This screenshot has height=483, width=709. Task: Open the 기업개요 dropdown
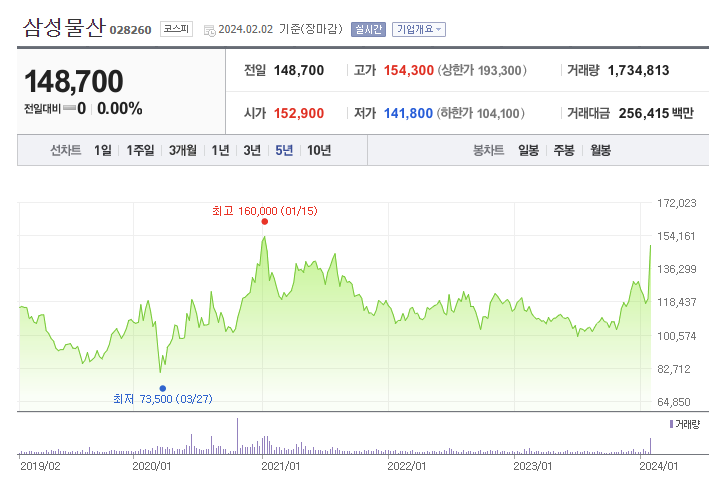pyautogui.click(x=419, y=29)
